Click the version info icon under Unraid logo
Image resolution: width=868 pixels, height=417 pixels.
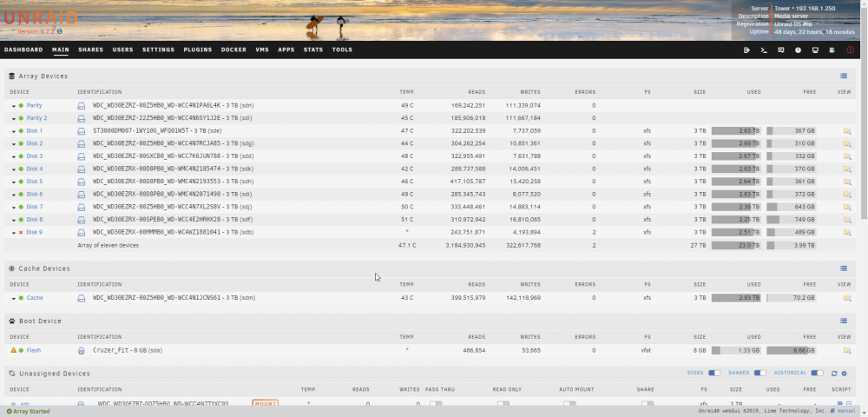60,32
